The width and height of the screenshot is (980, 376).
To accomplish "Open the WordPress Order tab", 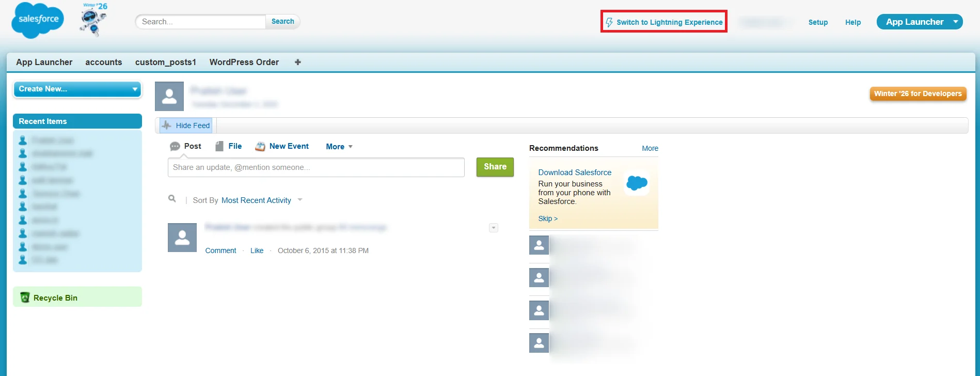I will pyautogui.click(x=244, y=62).
